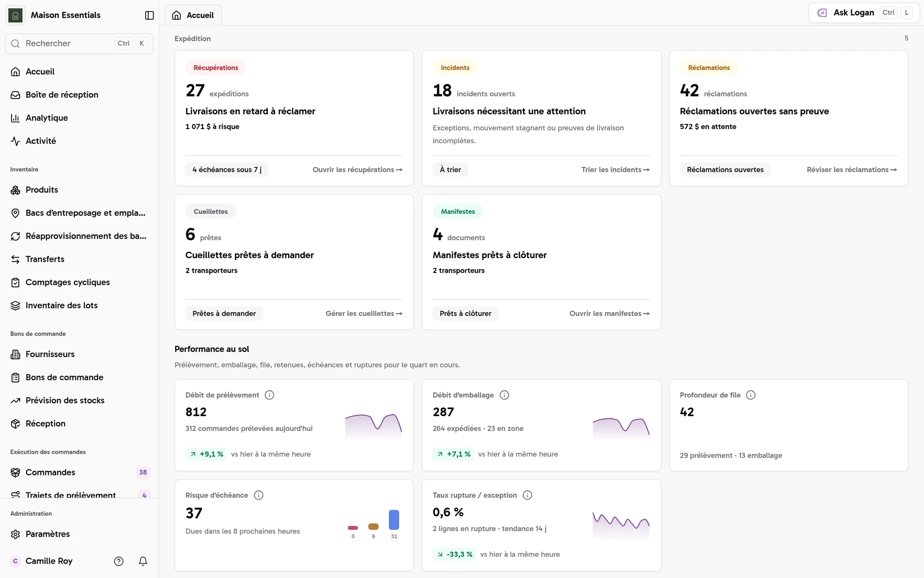Click the Transferts arrows icon
The width and height of the screenshot is (924, 578).
point(15,259)
